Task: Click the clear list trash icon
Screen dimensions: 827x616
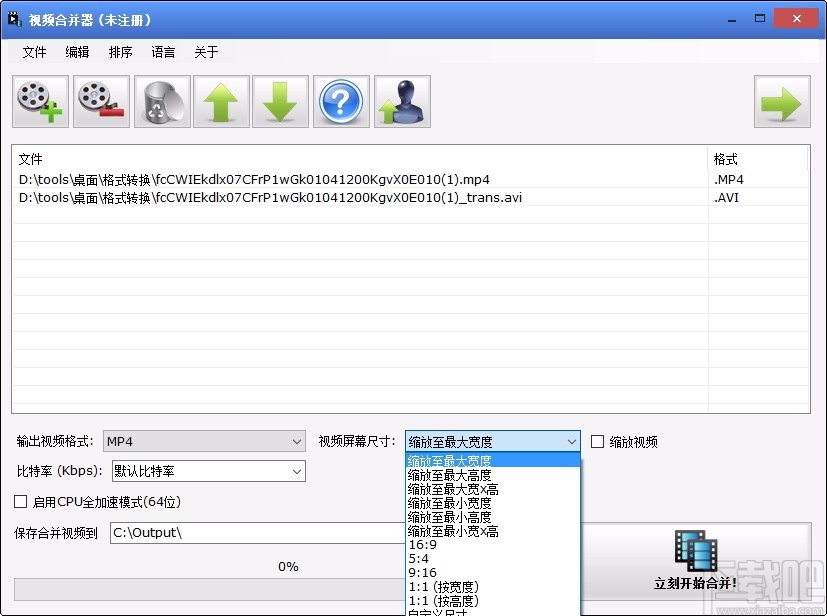Action: tap(160, 101)
